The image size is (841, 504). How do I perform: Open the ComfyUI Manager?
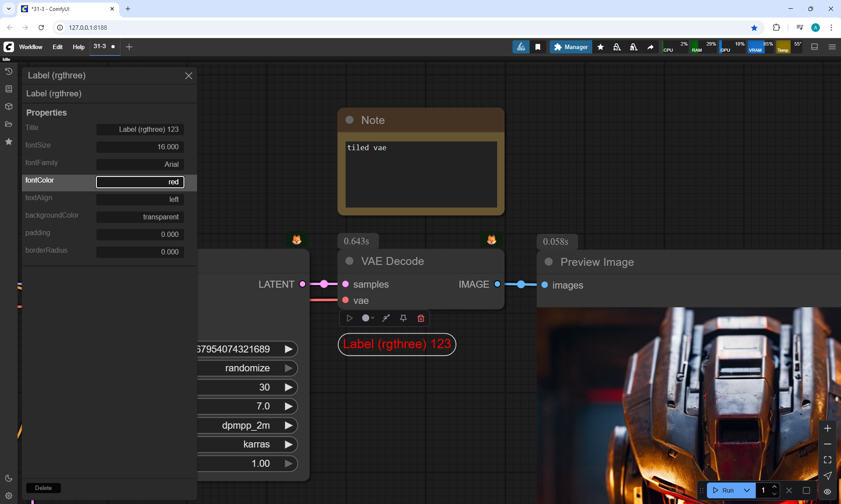[x=571, y=47]
